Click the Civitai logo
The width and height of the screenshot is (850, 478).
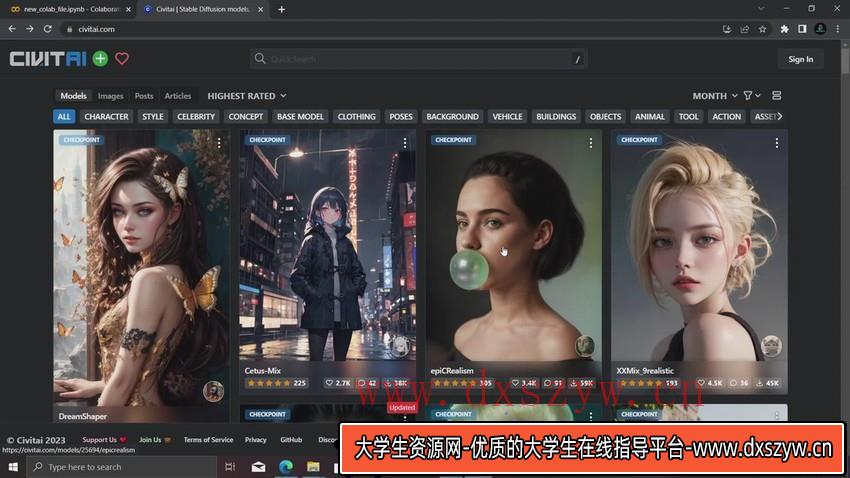(x=48, y=59)
